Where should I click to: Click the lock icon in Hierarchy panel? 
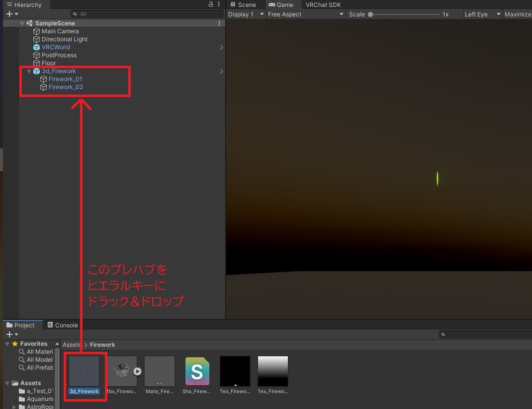(x=210, y=4)
